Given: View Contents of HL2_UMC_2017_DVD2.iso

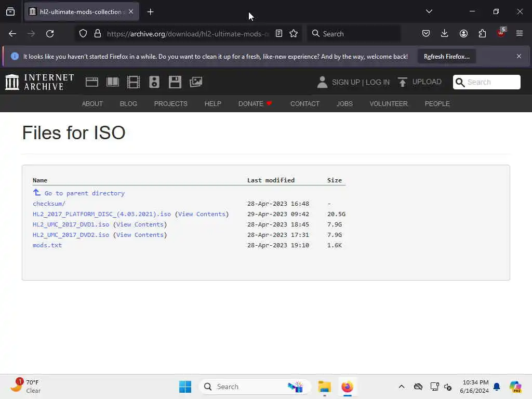Looking at the screenshot, I should (140, 235).
